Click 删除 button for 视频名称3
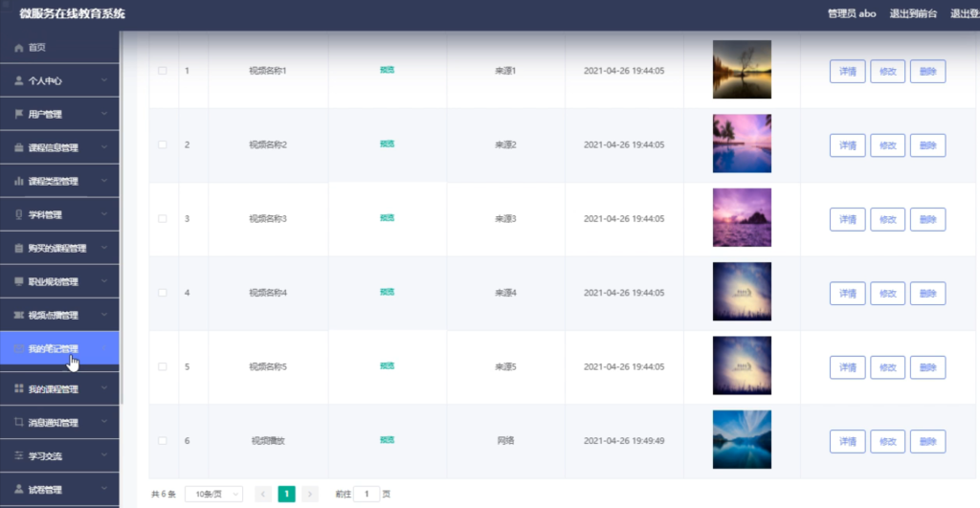This screenshot has width=980, height=508. click(x=927, y=219)
